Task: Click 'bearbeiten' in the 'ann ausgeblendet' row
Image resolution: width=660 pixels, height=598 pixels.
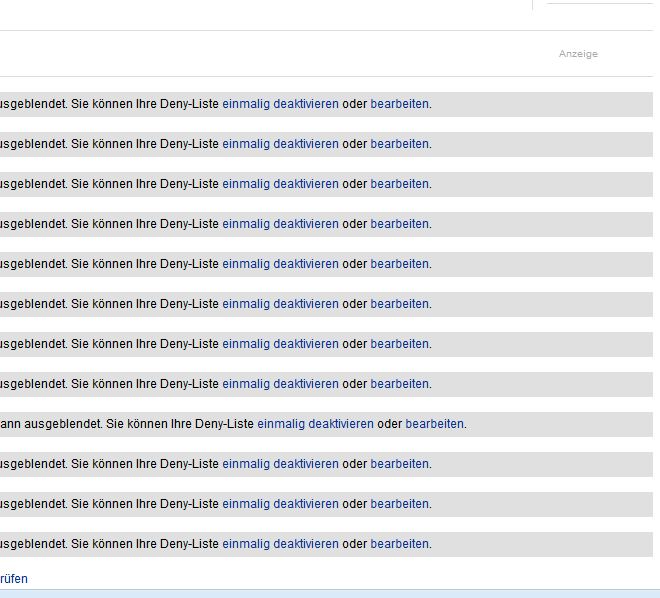Action: [x=435, y=424]
